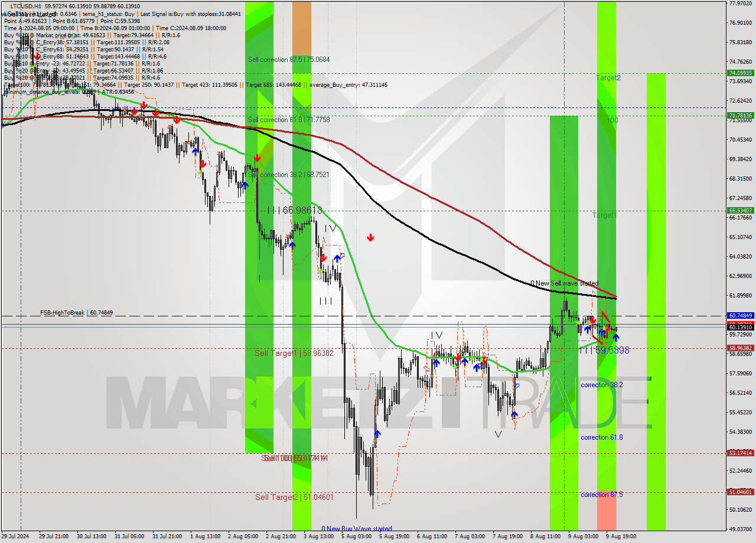Screen dimensions: 756x543
Task: Click the 'Target1' label
Action: click(x=605, y=215)
